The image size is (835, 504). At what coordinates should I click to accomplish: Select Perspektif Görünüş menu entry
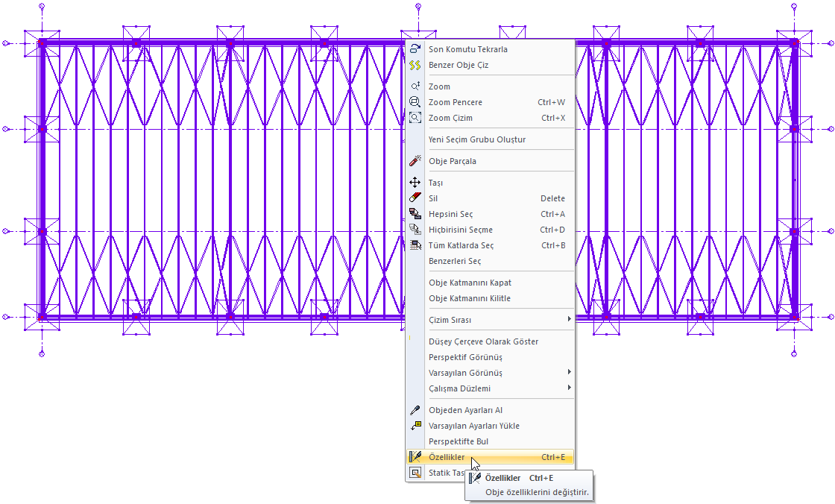pyautogui.click(x=465, y=357)
